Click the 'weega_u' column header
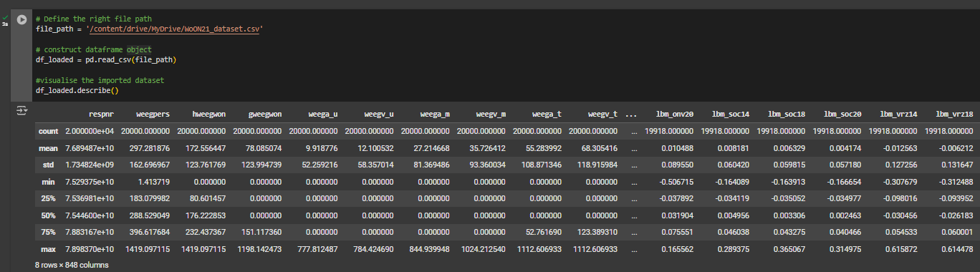This screenshot has width=980, height=272. [x=322, y=114]
